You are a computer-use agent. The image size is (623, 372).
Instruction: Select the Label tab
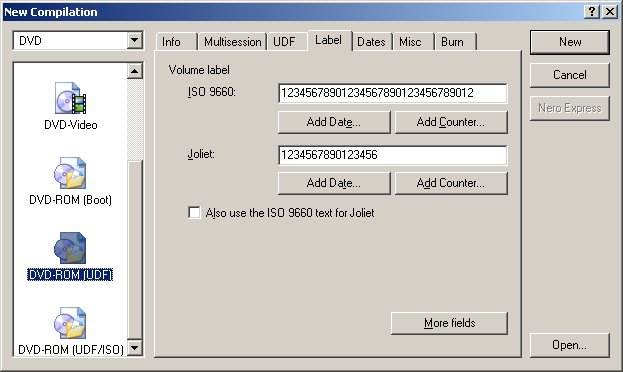329,41
